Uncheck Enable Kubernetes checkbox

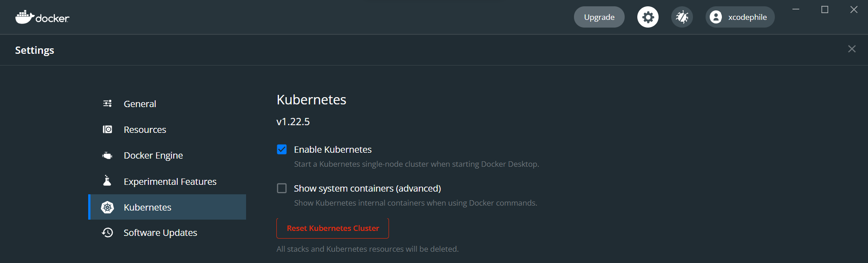(x=282, y=150)
